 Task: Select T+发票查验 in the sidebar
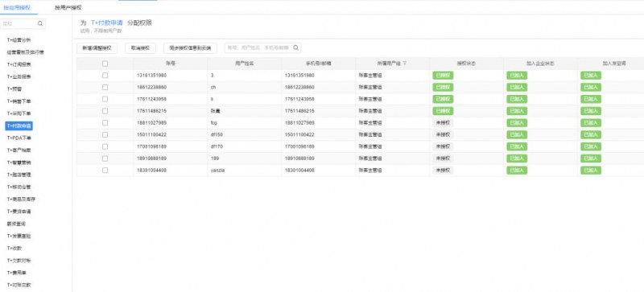coord(19,236)
